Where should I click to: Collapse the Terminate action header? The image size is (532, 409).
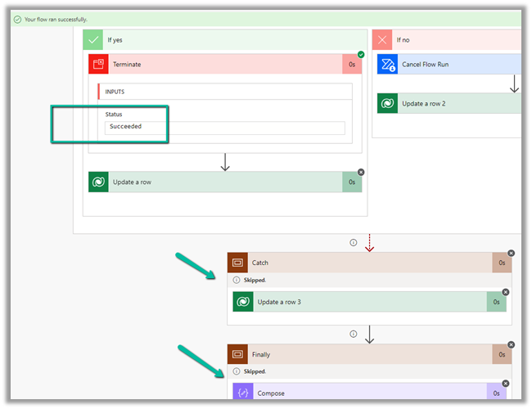(x=225, y=64)
